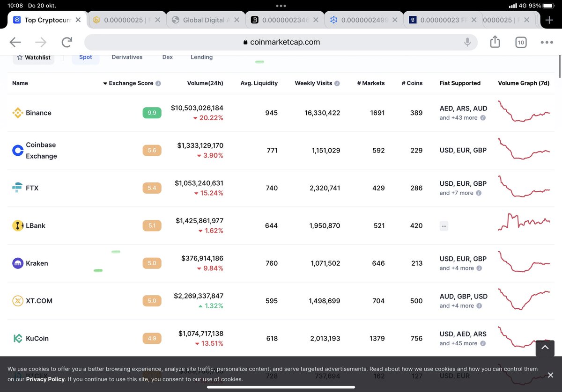Click info icon beside Weekly Visits header
The height and width of the screenshot is (392, 562).
pyautogui.click(x=337, y=83)
